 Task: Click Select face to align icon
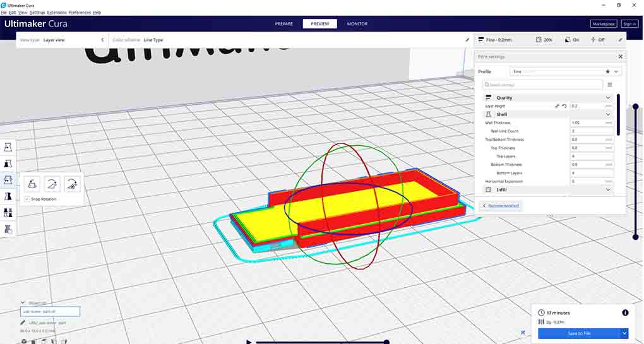72,184
